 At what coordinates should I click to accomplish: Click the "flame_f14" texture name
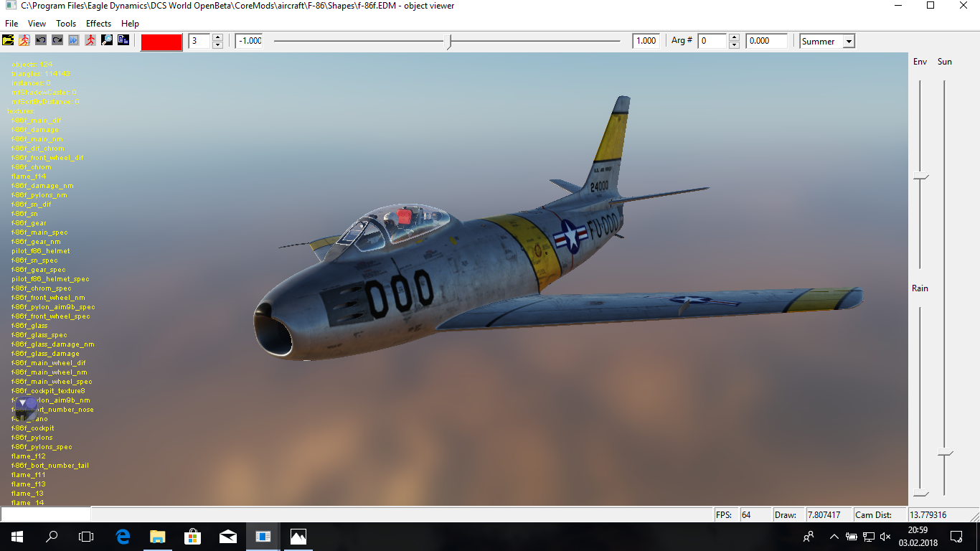click(29, 176)
